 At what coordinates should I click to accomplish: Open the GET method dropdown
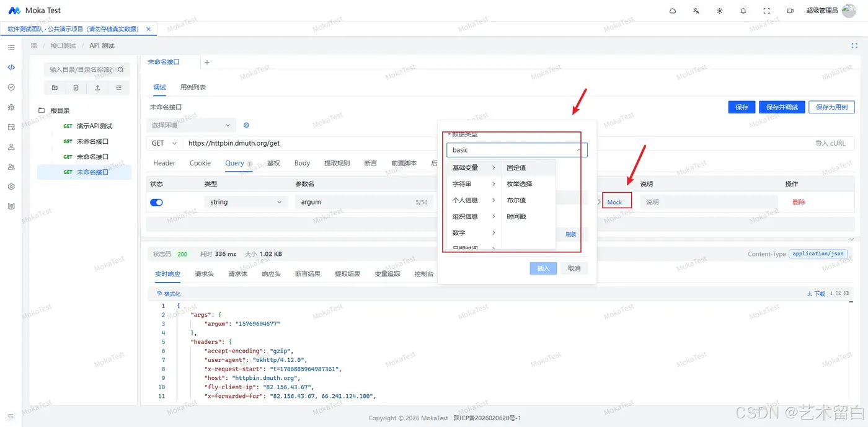tap(164, 143)
